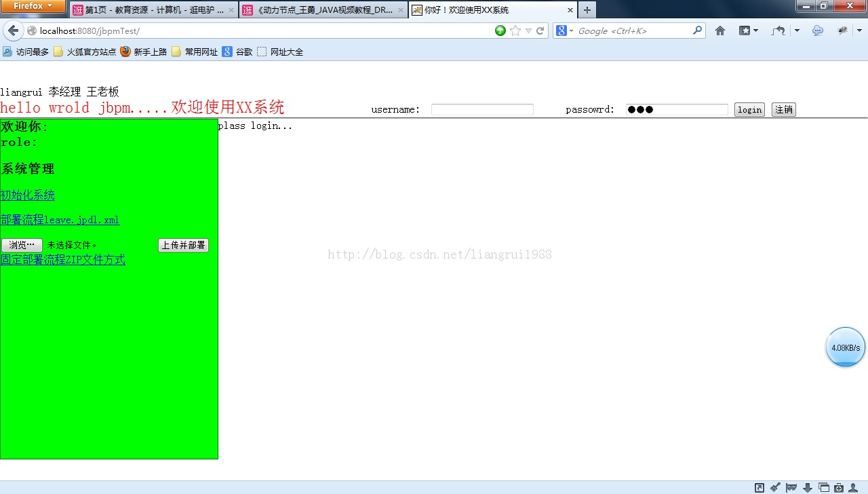Close the 你好！欢迎使用XX系统 tab
This screenshot has width=868, height=494.
[x=569, y=10]
